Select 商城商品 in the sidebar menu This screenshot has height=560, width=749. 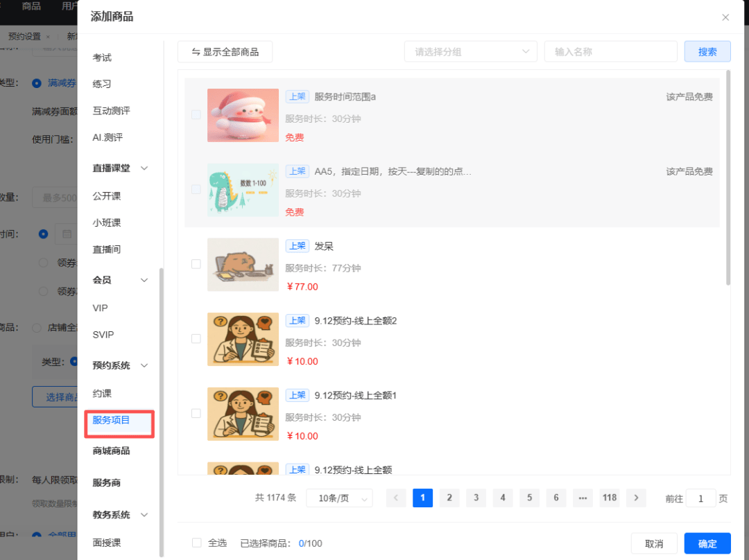(x=112, y=450)
